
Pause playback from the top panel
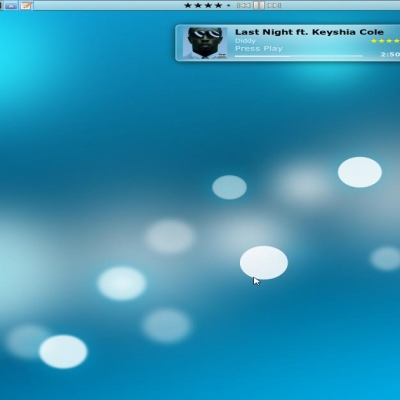point(259,5)
